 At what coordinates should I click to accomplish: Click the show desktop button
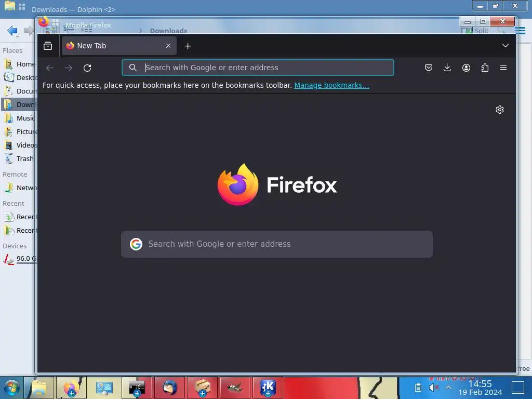pos(518,388)
